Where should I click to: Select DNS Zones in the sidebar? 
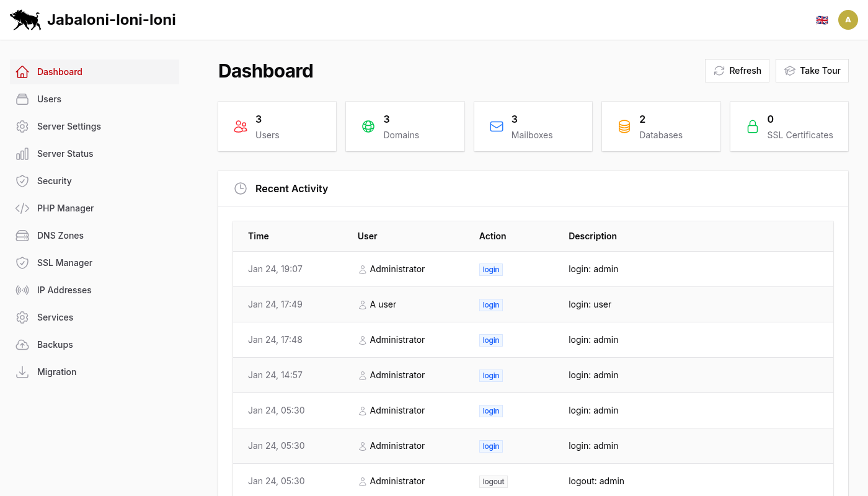click(59, 236)
